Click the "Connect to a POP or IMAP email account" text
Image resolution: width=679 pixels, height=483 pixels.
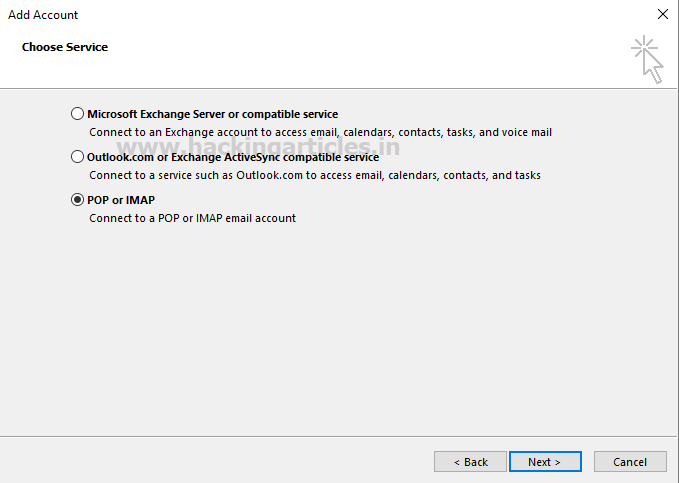(x=192, y=218)
